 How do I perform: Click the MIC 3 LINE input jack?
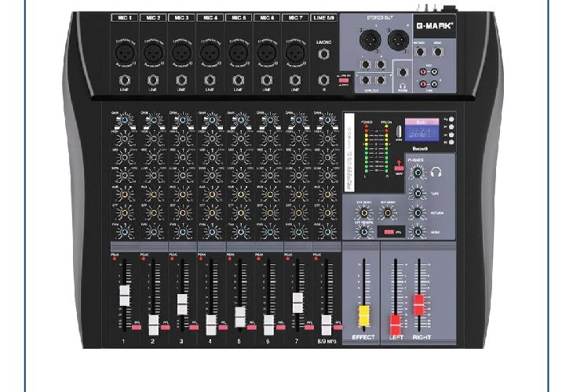pyautogui.click(x=181, y=80)
